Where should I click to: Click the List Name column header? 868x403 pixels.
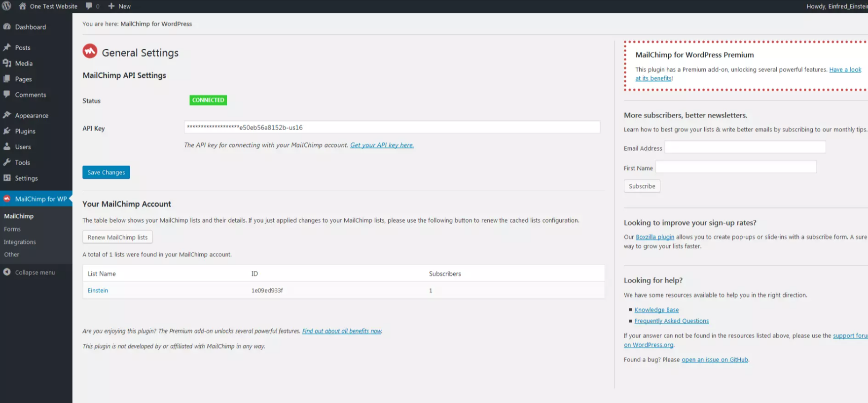click(x=102, y=274)
